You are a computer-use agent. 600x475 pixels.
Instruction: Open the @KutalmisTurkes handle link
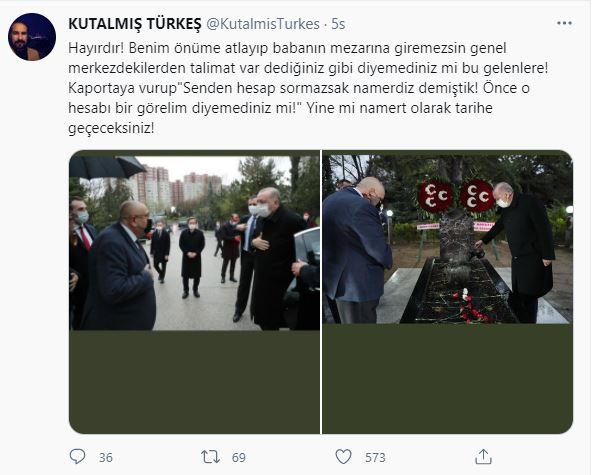coord(263,24)
